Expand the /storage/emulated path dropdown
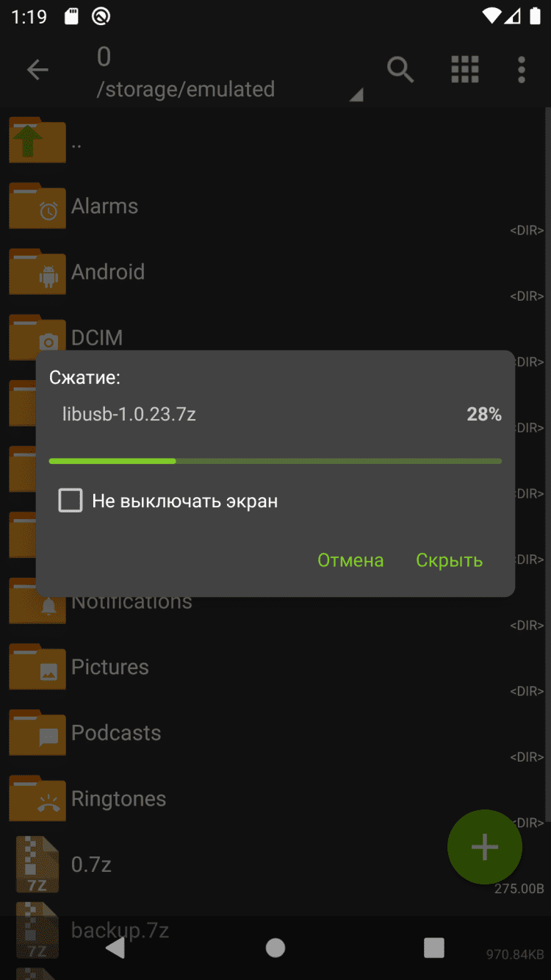The height and width of the screenshot is (980, 551). click(x=356, y=95)
